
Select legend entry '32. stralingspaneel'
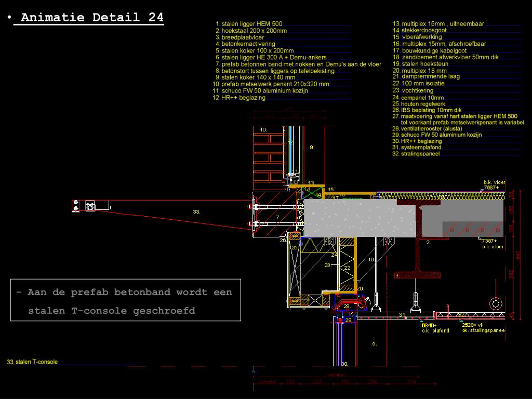point(416,154)
